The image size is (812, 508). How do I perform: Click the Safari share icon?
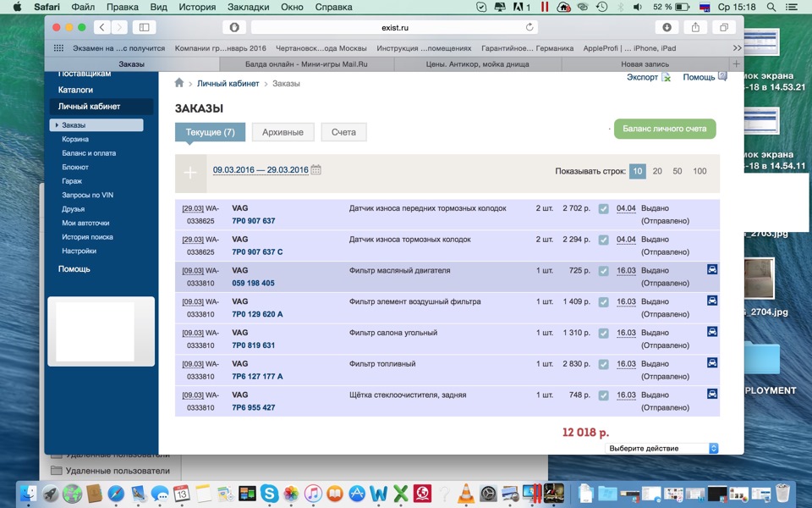coord(695,27)
